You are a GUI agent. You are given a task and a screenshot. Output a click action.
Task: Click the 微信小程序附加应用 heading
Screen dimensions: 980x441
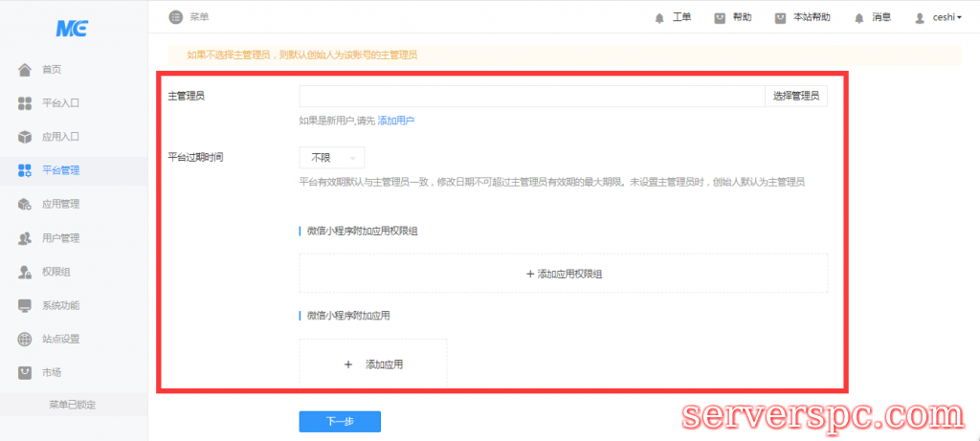point(348,316)
